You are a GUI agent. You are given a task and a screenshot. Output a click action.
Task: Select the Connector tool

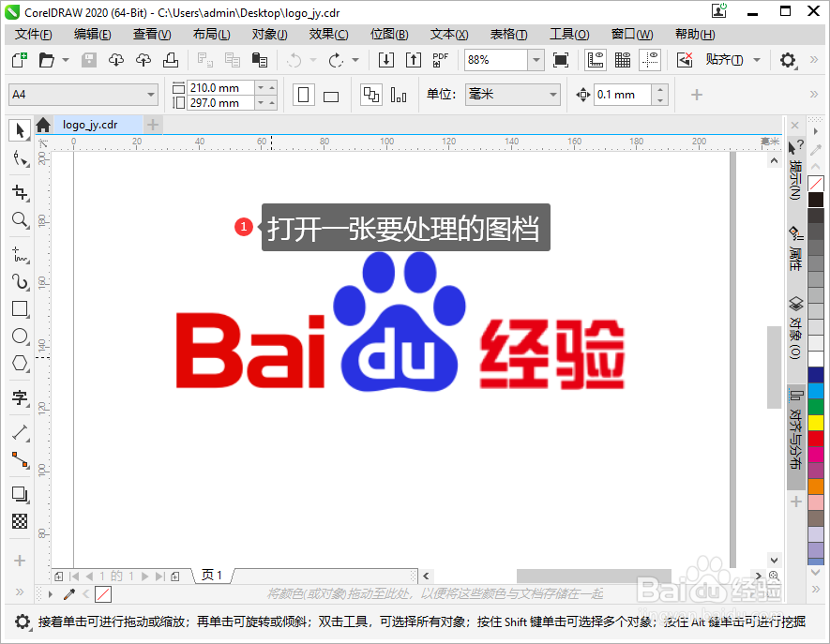coord(20,460)
